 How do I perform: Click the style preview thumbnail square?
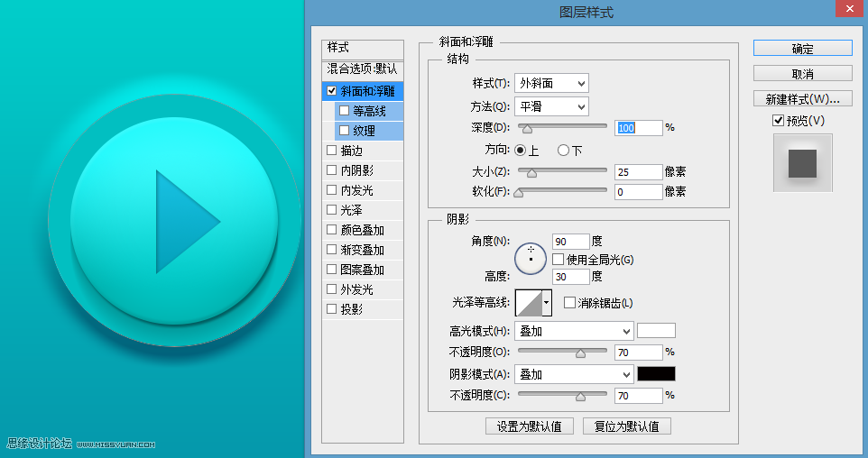tap(803, 163)
